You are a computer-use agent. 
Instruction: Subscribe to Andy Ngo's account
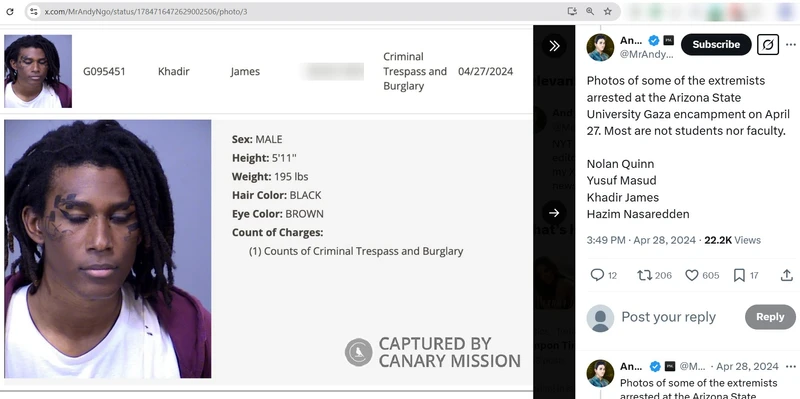[x=716, y=44]
